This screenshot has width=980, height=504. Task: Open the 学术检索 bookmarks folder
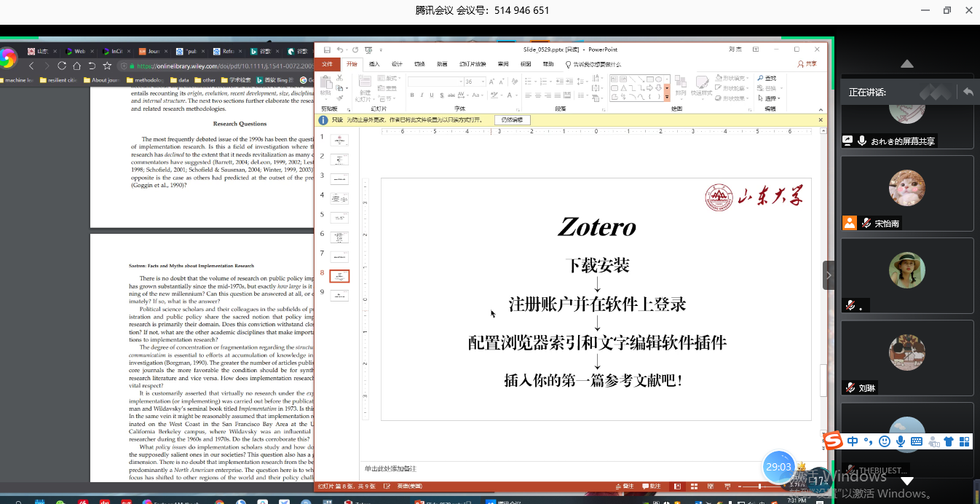click(x=236, y=80)
